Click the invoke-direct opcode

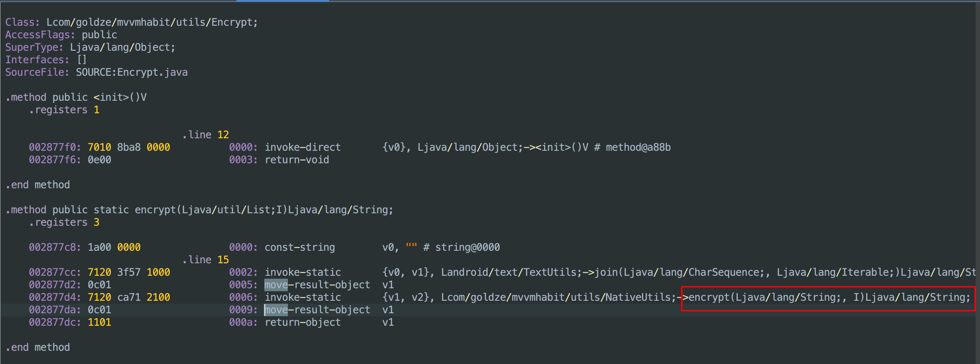pos(303,147)
